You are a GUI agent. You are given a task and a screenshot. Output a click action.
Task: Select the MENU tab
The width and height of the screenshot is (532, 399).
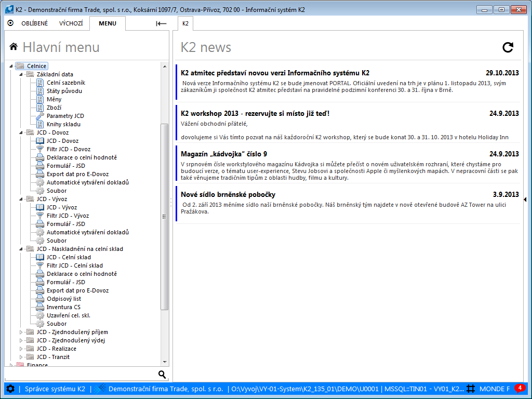[108, 23]
